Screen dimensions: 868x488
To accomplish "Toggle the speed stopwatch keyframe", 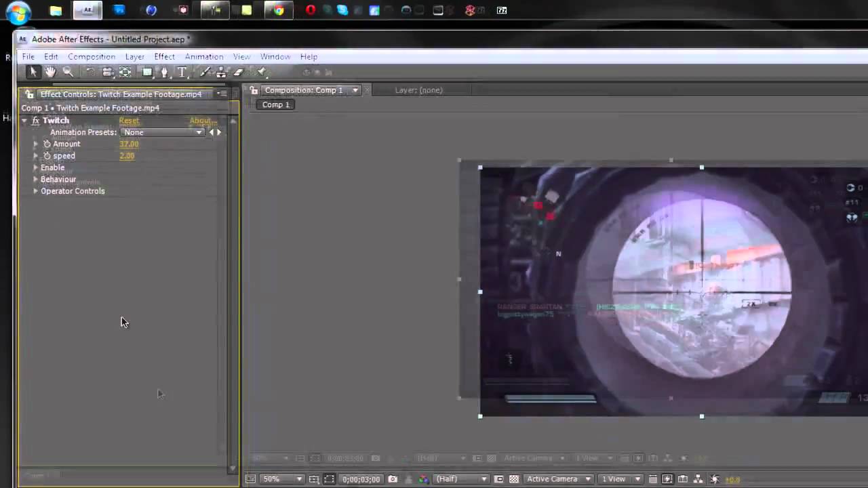I will tap(47, 156).
